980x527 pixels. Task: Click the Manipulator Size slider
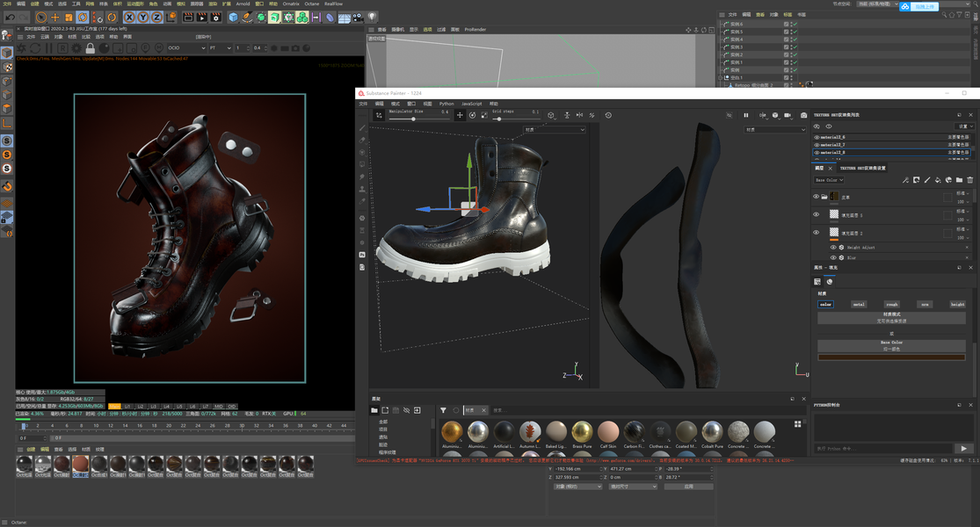413,118
